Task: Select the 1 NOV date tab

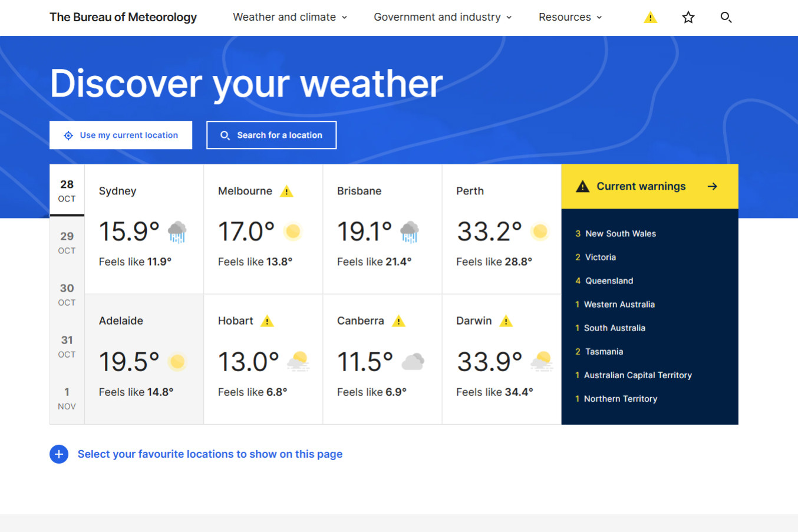Action: pos(67,399)
